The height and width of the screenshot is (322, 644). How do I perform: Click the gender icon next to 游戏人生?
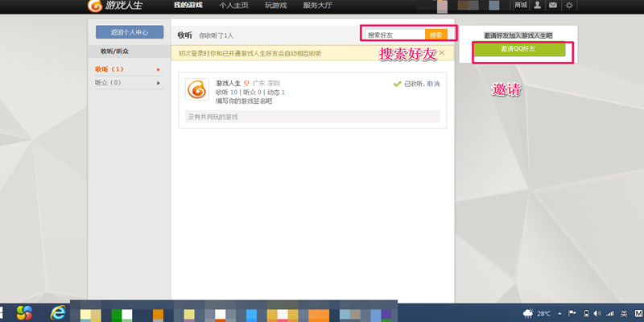[246, 84]
